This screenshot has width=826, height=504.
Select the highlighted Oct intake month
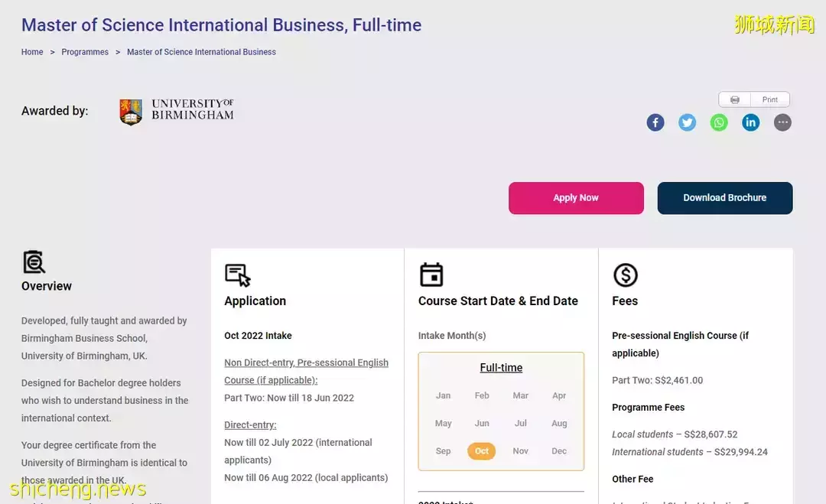pyautogui.click(x=481, y=451)
